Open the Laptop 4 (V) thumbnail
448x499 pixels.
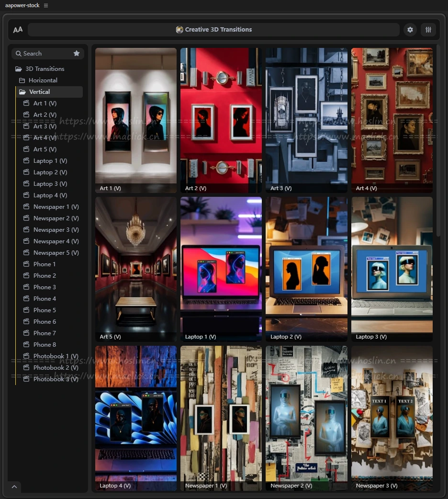tap(136, 418)
